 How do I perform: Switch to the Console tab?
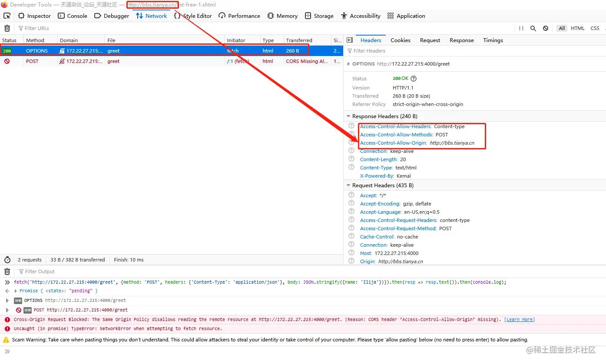(x=73, y=16)
